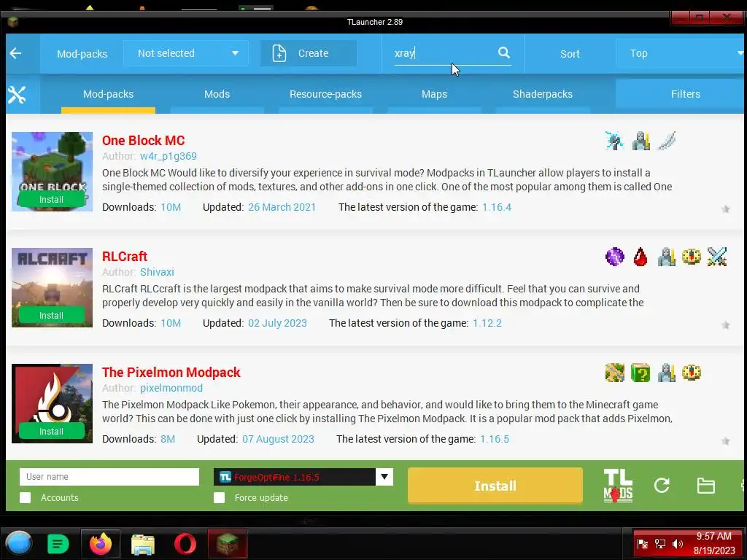Open the Filters panel
The width and height of the screenshot is (747, 560).
click(681, 94)
